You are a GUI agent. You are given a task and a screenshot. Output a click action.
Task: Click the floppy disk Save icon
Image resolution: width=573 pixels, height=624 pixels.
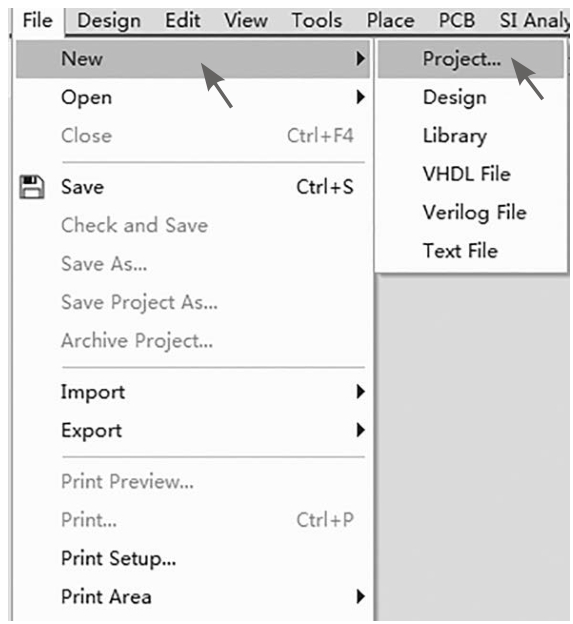coord(32,187)
